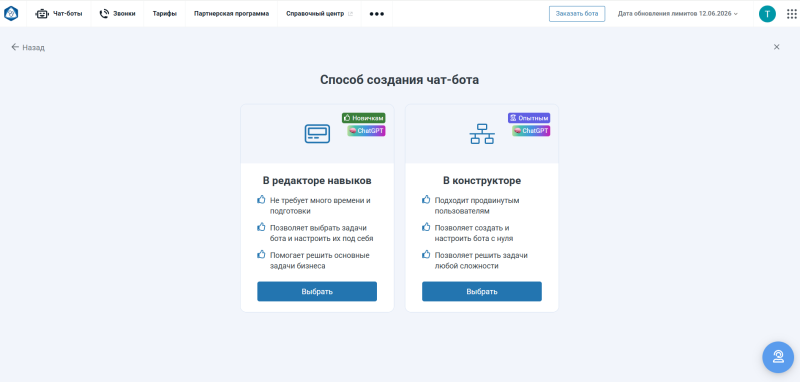Click the Опытным badge
This screenshot has height=382, width=800.
point(529,118)
